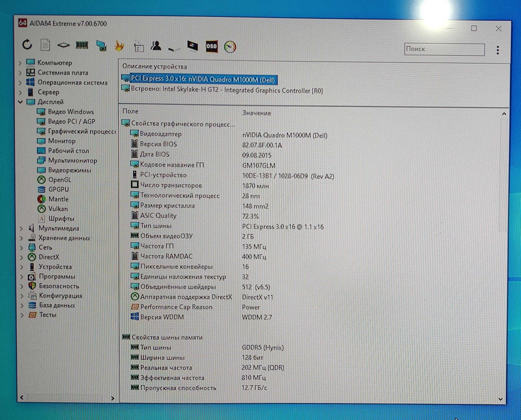The height and width of the screenshot is (420, 521).
Task: Open System Stability Test flame icon
Action: [119, 45]
